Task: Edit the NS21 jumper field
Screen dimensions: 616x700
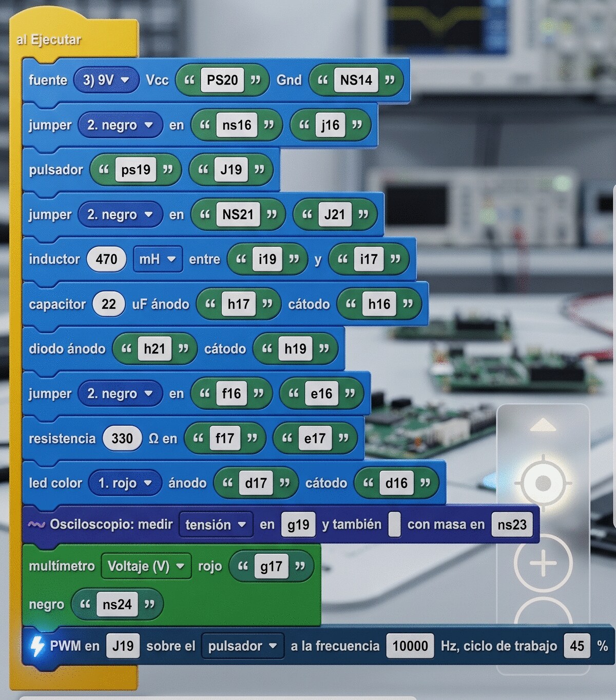Action: click(238, 215)
